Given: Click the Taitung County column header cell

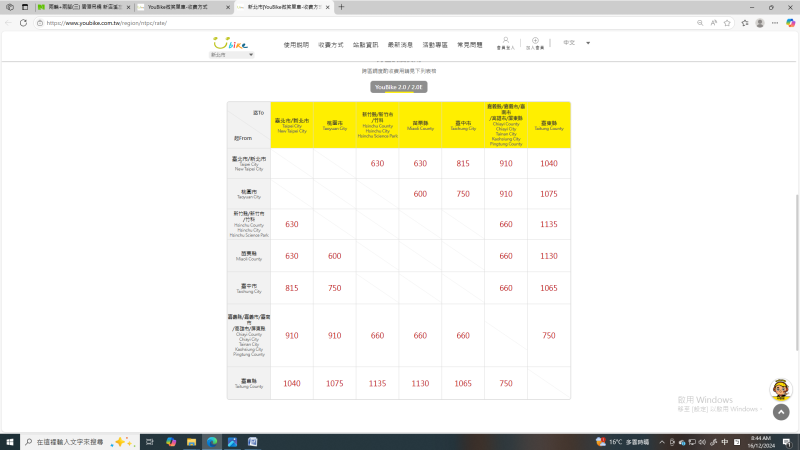Looking at the screenshot, I should tap(549, 125).
